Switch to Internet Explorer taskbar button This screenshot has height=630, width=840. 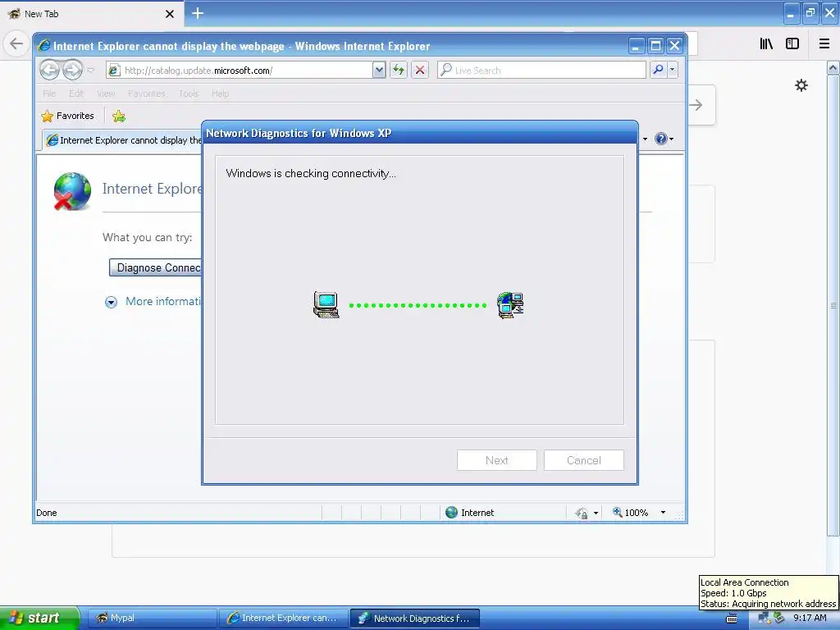click(283, 618)
